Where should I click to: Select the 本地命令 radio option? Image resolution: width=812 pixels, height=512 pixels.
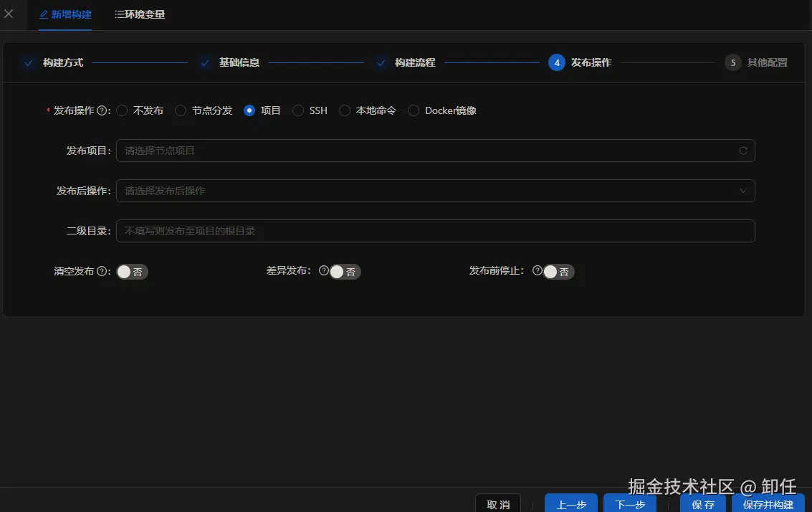[x=368, y=110]
